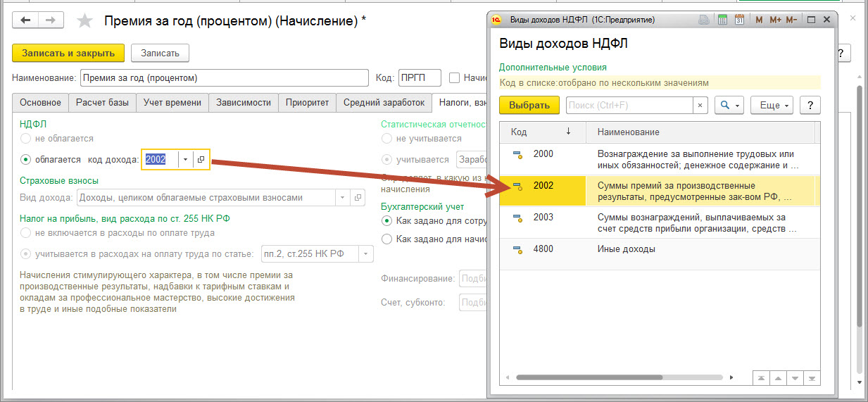This screenshot has height=402, width=868.
Task: Open the income code selection form icon
Action: pyautogui.click(x=201, y=160)
